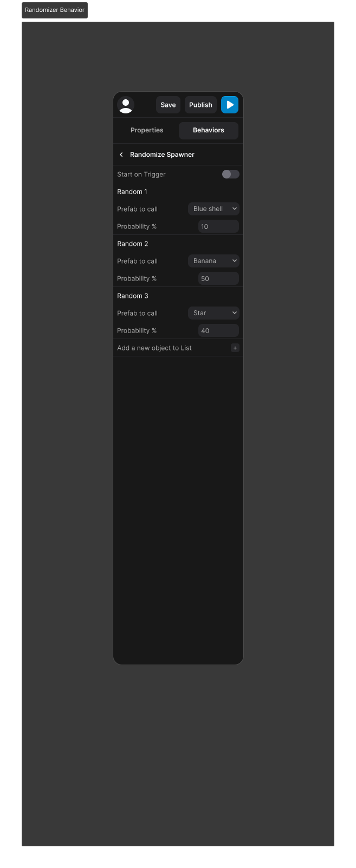
Task: Click the Random 1 heading
Action: coord(132,192)
